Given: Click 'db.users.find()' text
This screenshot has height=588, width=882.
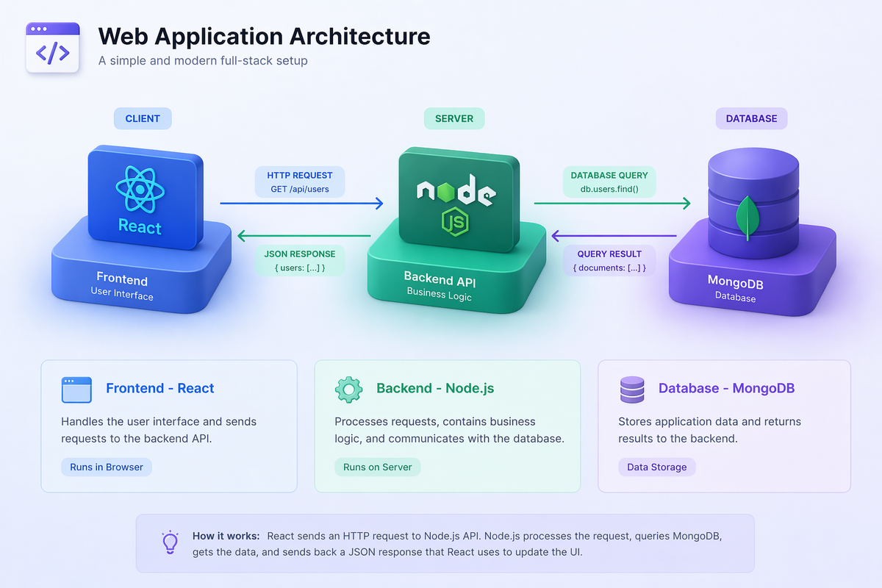Looking at the screenshot, I should (609, 190).
